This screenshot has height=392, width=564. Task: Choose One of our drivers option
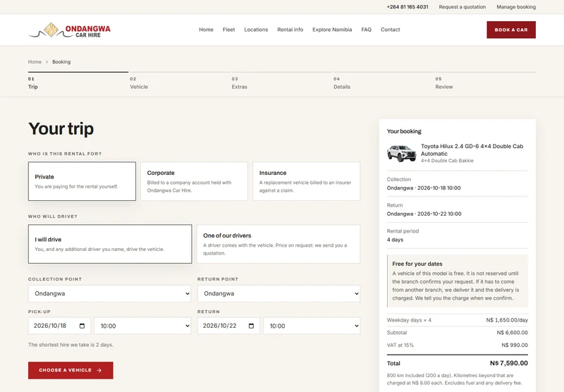[x=278, y=244]
